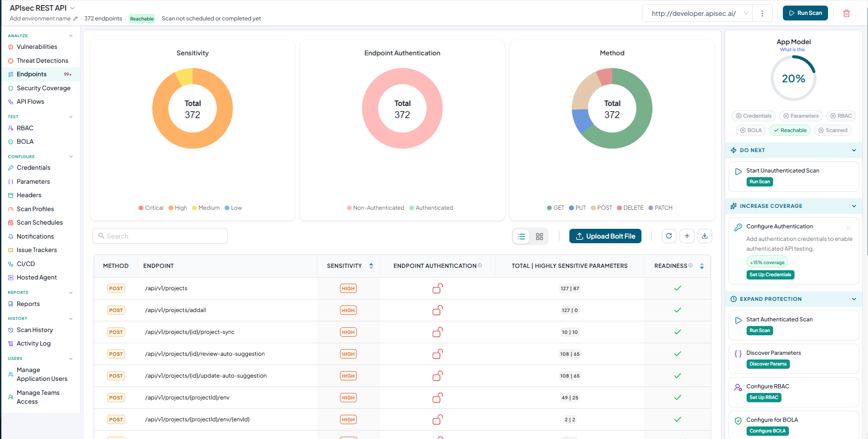Open Security Coverage in the sidebar
Screen dimensions: 868x439
pyautogui.click(x=43, y=88)
